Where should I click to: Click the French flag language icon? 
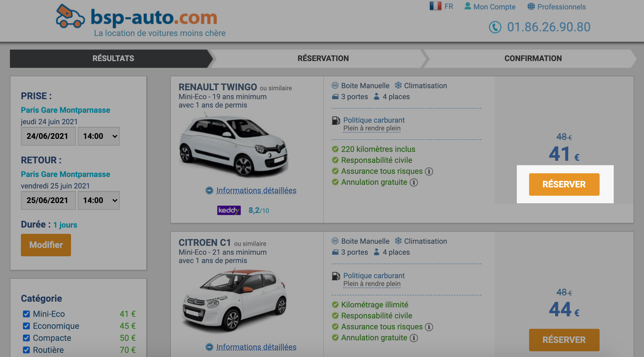coord(435,6)
